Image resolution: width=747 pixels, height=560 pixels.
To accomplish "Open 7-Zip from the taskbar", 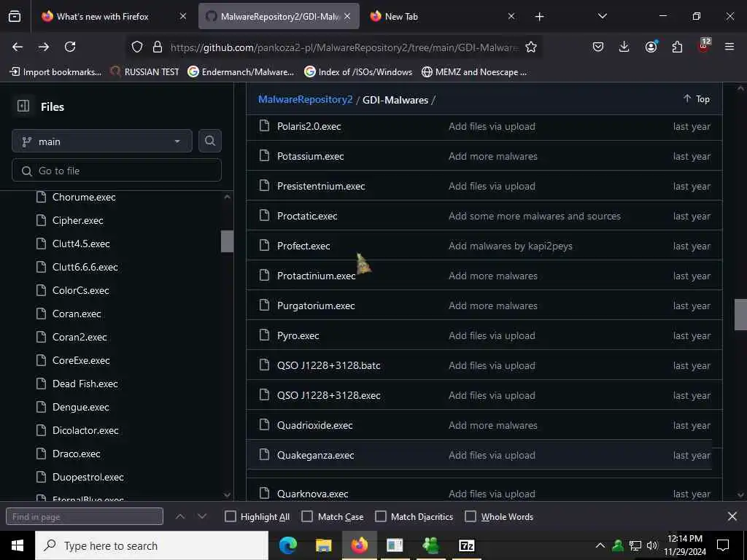I will (x=466, y=545).
